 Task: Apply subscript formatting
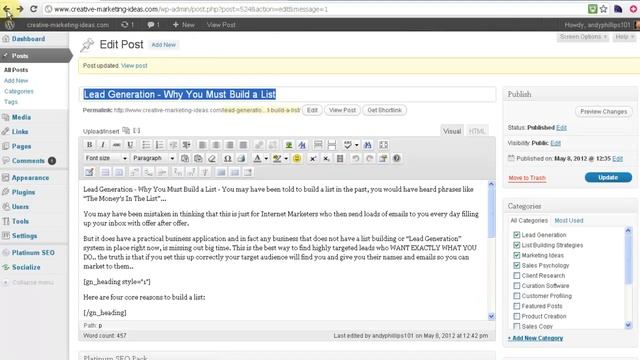click(x=326, y=158)
